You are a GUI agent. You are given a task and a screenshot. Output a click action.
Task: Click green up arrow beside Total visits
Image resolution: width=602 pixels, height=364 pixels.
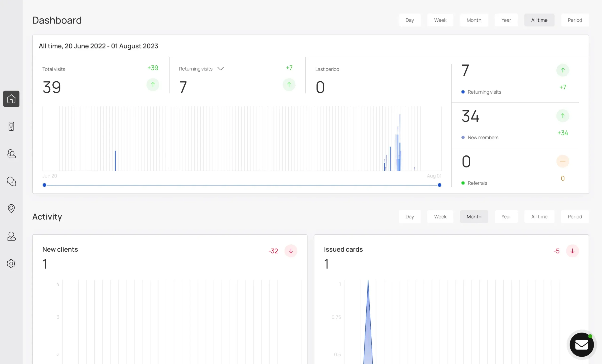pyautogui.click(x=153, y=84)
